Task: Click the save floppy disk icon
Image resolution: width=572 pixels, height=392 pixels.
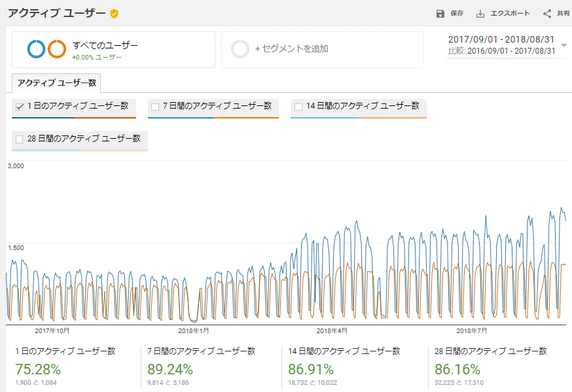Action: coord(440,14)
